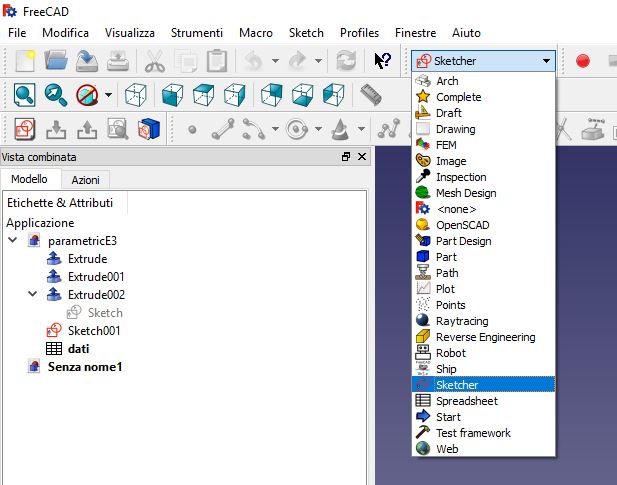Select the Arch workbench entry
Viewport: 617px width, 485px height.
click(483, 81)
